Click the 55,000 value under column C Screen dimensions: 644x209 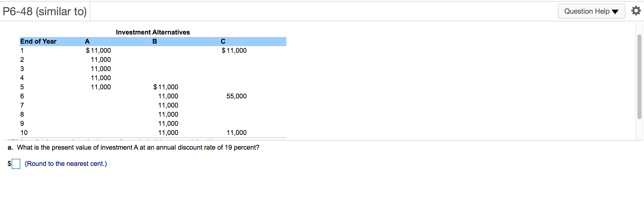pos(236,96)
